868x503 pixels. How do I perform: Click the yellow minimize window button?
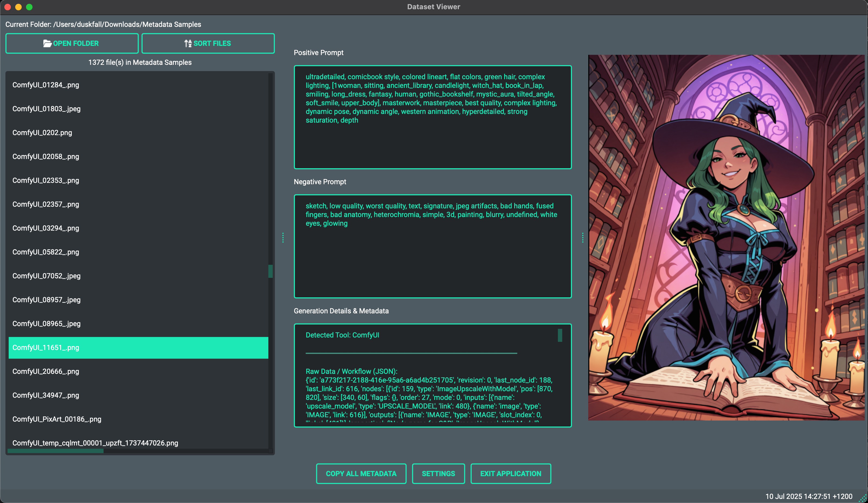click(19, 7)
